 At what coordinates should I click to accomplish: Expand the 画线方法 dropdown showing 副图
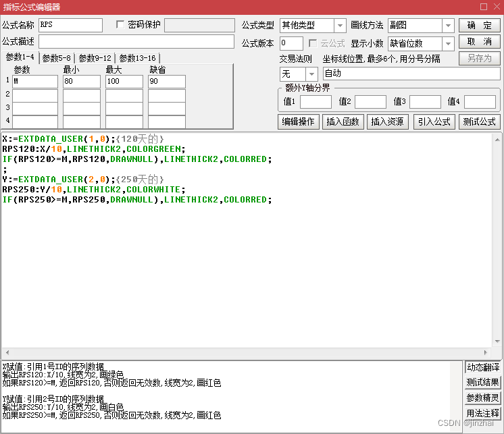click(x=448, y=26)
